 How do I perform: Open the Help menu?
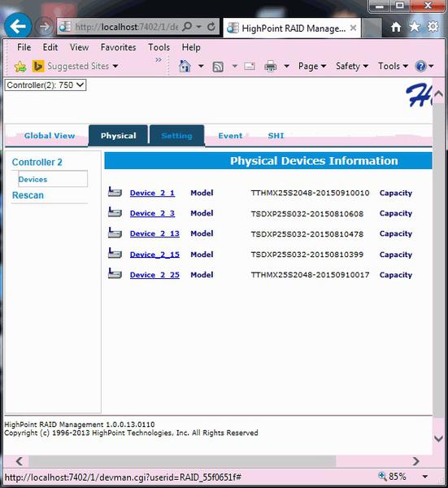click(x=191, y=47)
